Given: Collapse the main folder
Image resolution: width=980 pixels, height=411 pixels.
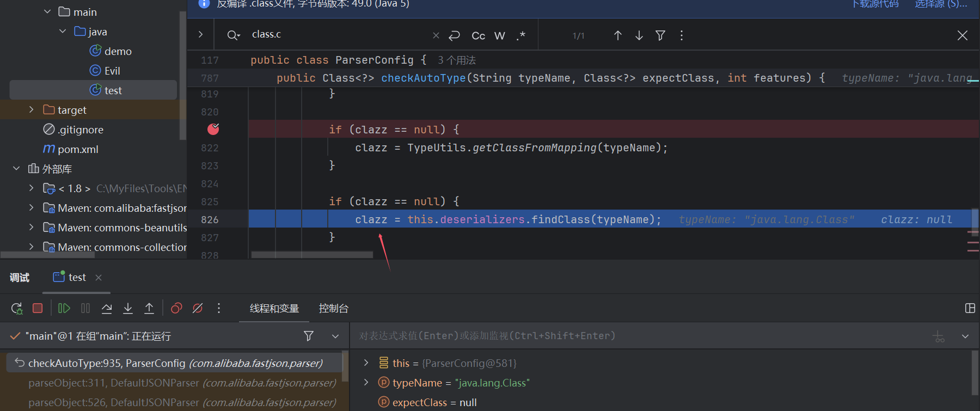Looking at the screenshot, I should 47,11.
